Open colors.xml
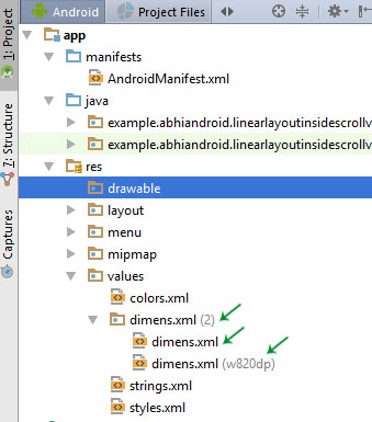 pos(159,298)
